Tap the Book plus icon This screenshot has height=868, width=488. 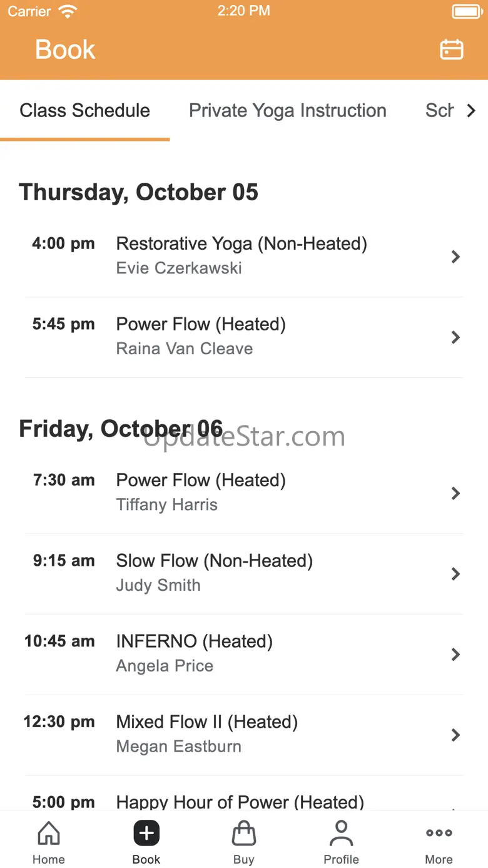(146, 834)
